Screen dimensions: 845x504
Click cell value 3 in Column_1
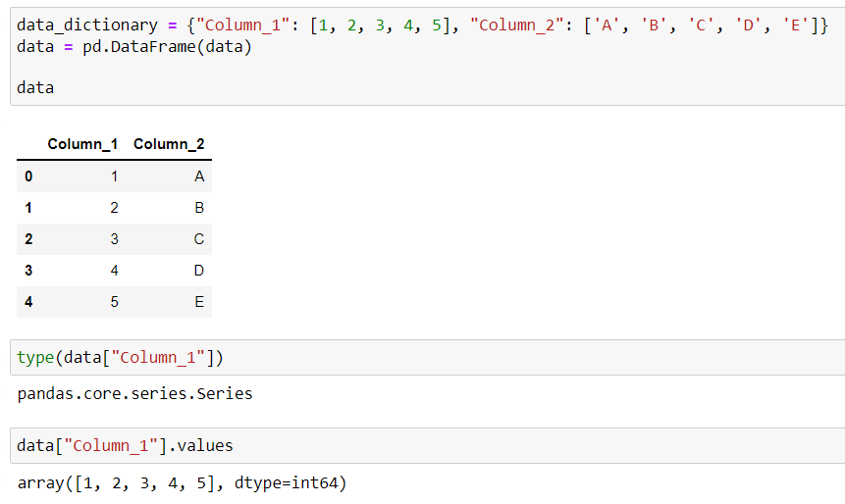(114, 239)
